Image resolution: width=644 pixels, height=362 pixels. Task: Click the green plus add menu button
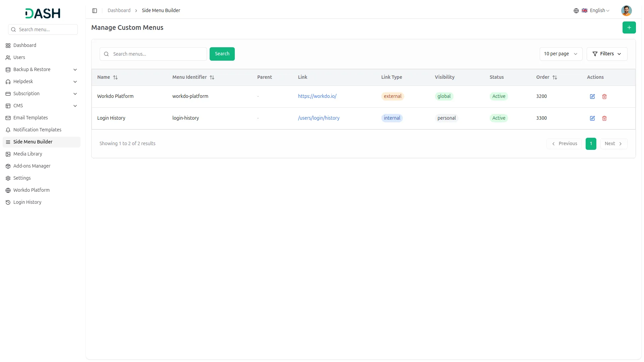tap(629, 27)
